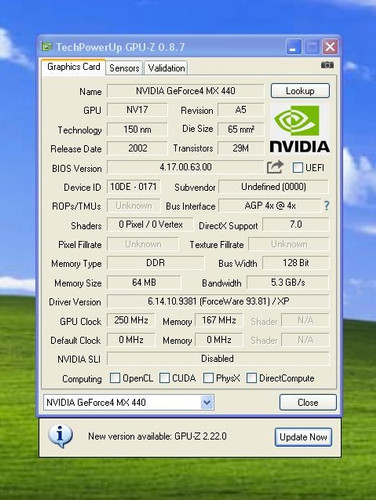Click the Pixel Fillrate Unknown field
The height and width of the screenshot is (500, 376).
click(143, 244)
